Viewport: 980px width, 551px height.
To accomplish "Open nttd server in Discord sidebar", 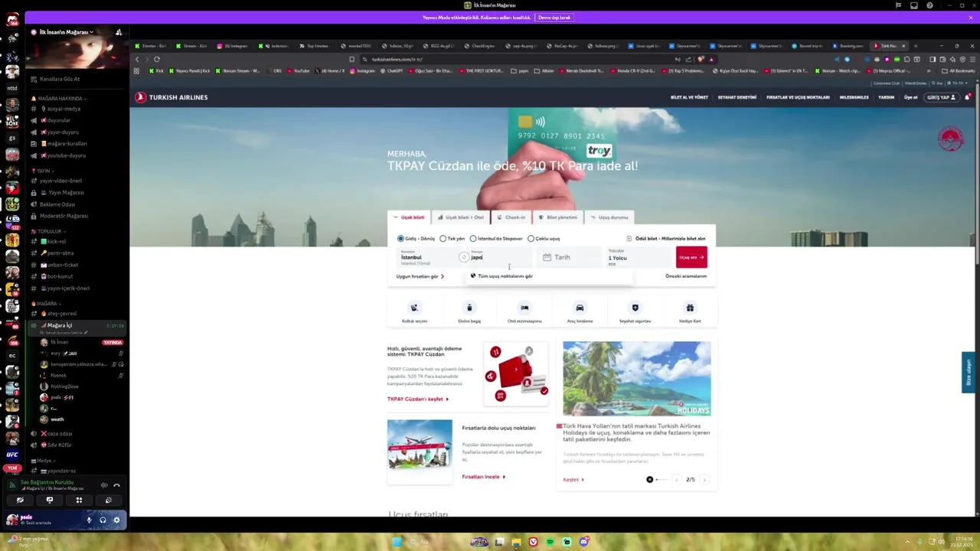I will click(x=12, y=88).
